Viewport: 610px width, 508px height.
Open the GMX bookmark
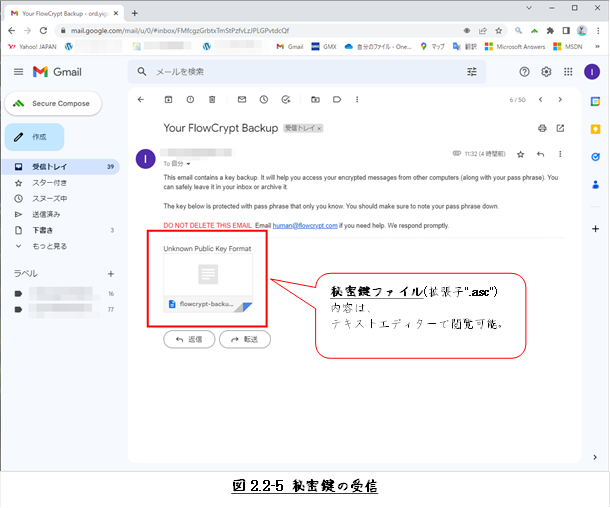(324, 47)
